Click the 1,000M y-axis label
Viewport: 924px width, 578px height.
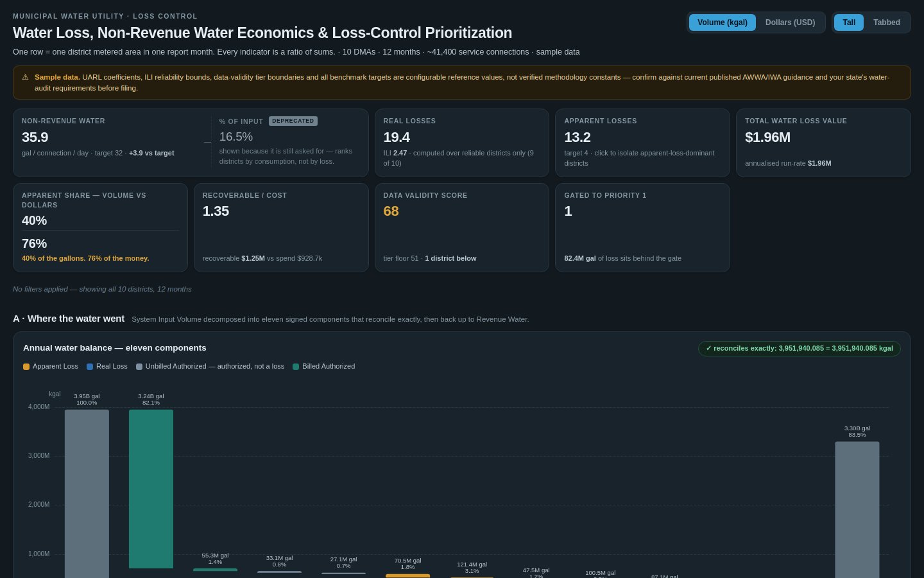[x=38, y=554]
